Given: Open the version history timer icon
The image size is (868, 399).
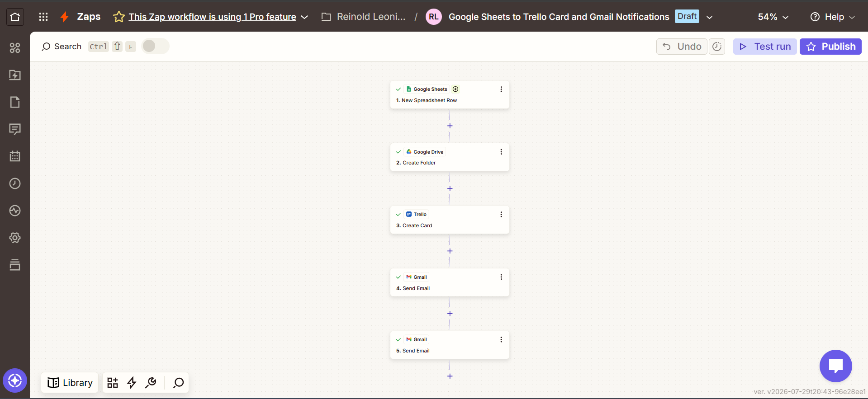Looking at the screenshot, I should pyautogui.click(x=717, y=47).
